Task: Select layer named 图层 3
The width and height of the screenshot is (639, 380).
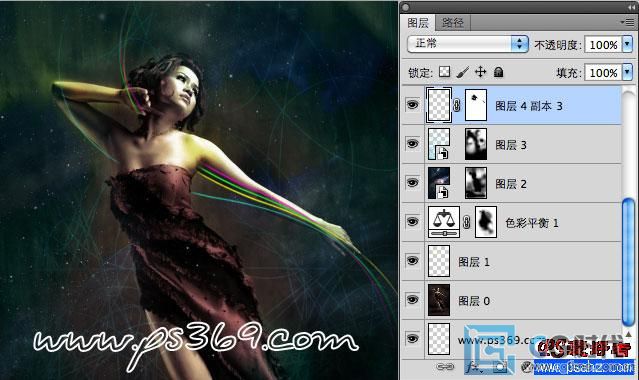Action: click(511, 145)
